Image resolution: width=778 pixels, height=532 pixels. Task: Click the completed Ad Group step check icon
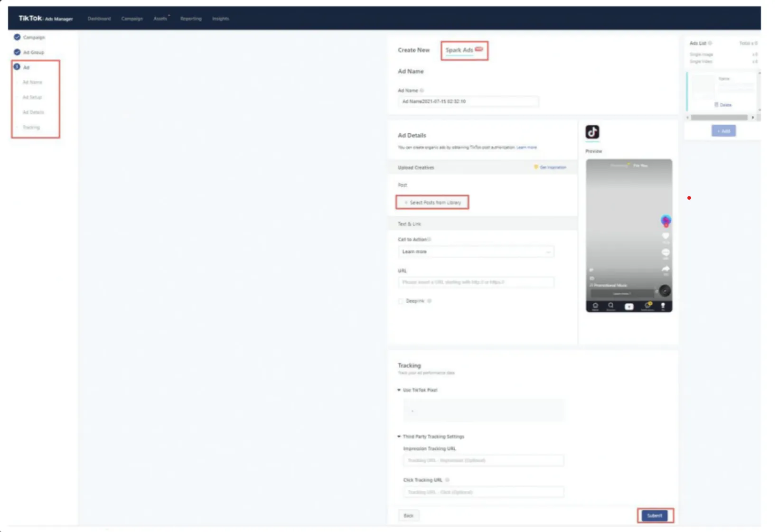[17, 52]
